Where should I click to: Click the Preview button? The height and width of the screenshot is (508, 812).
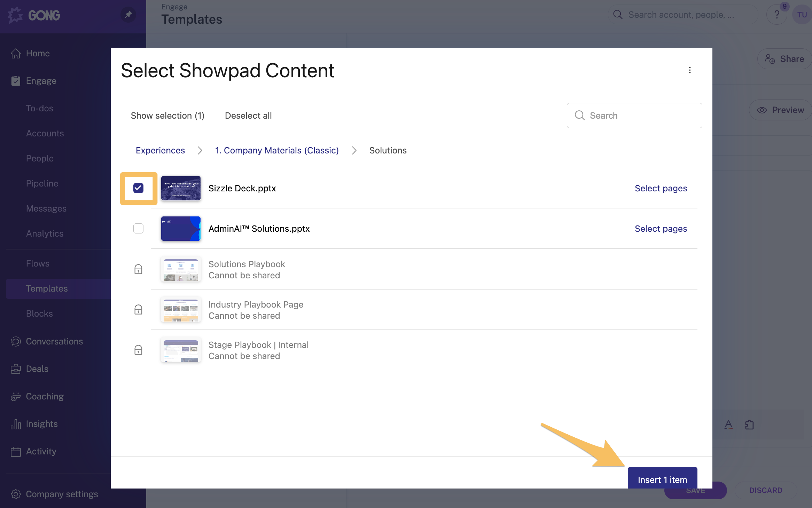coord(781,110)
